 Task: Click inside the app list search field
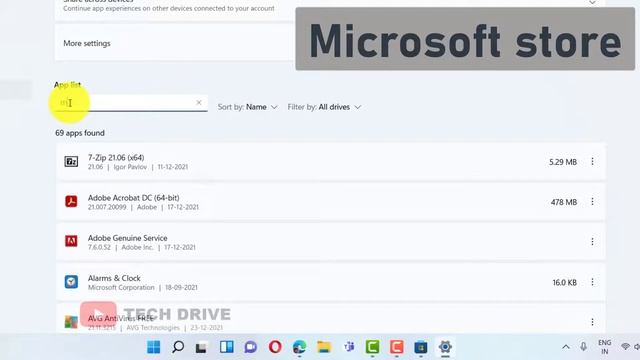(x=131, y=103)
